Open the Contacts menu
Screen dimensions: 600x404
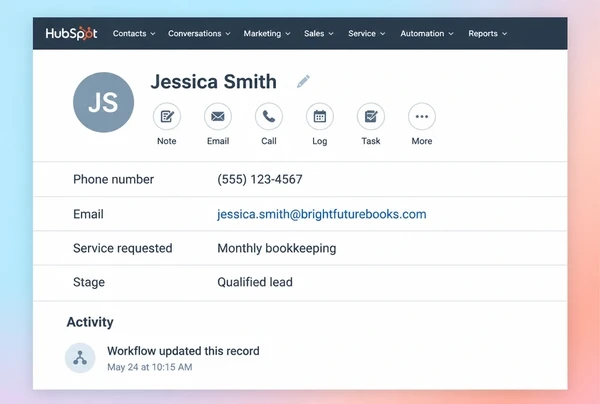pos(134,34)
